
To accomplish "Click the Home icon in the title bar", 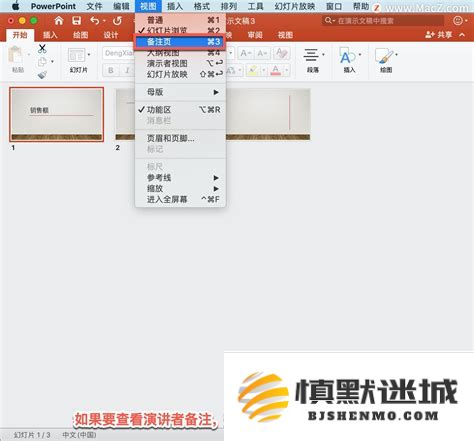I will (59, 21).
